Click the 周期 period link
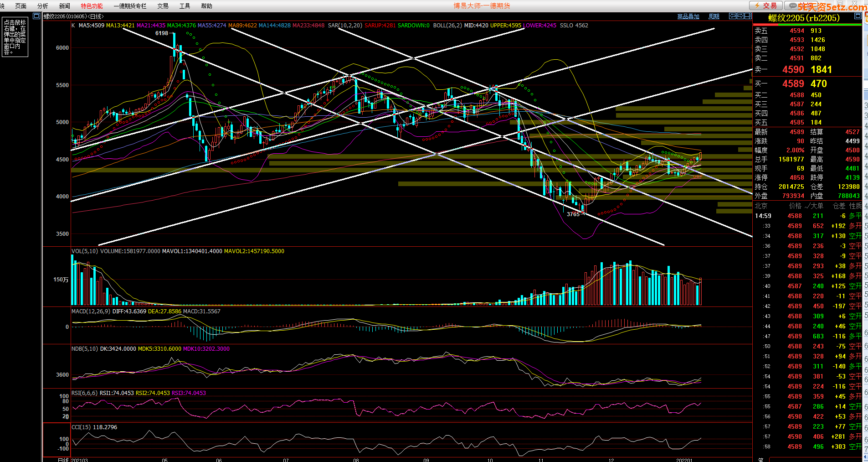Viewport: 868px width, 462px height. coord(714,16)
